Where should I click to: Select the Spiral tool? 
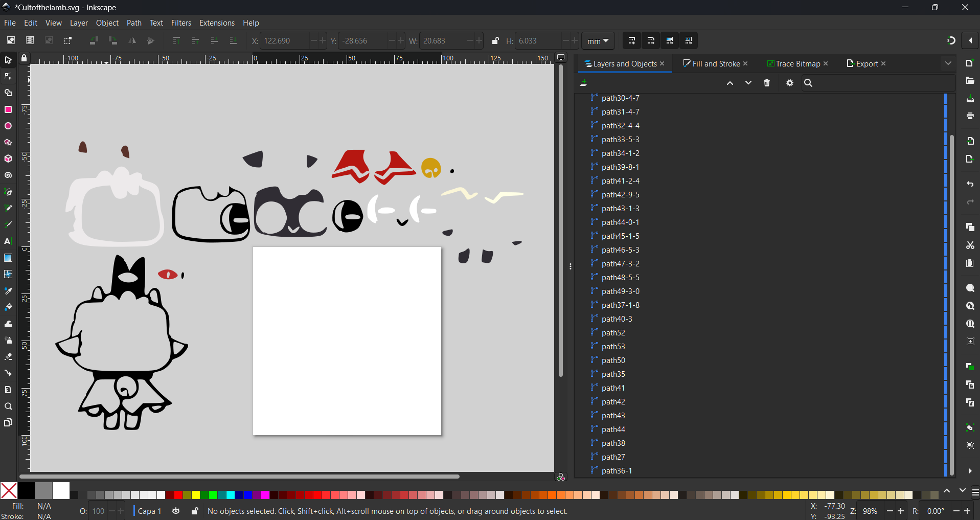click(x=8, y=175)
